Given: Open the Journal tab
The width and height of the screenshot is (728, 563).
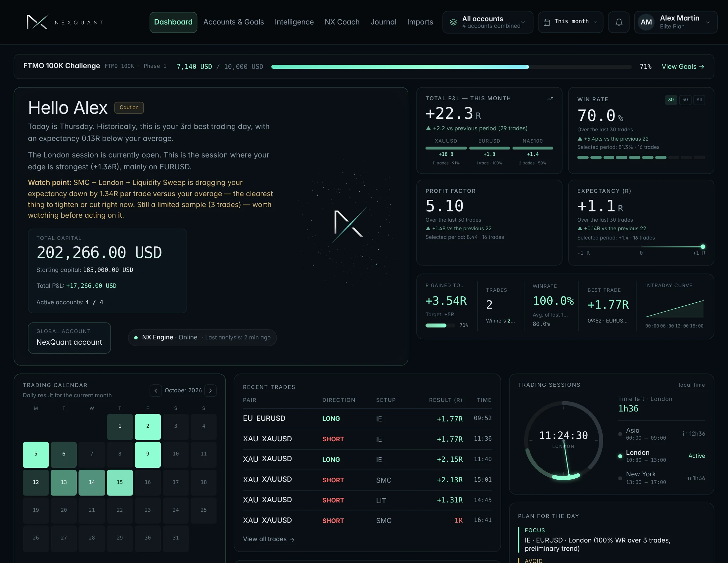Looking at the screenshot, I should (x=383, y=22).
